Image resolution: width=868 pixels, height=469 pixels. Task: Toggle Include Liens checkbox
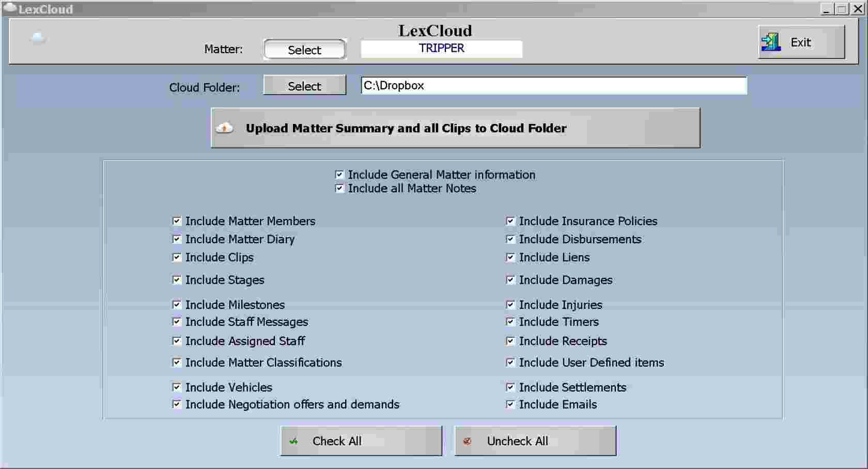click(x=510, y=257)
